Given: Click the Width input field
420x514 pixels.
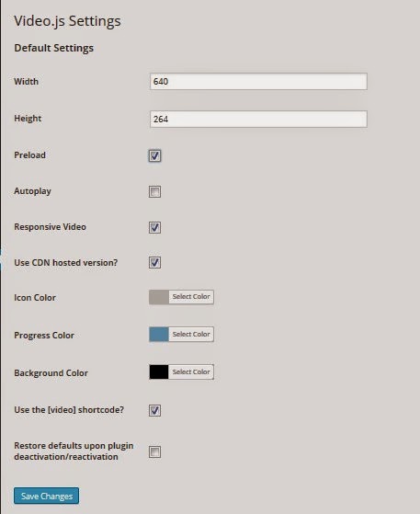Looking at the screenshot, I should click(x=258, y=81).
